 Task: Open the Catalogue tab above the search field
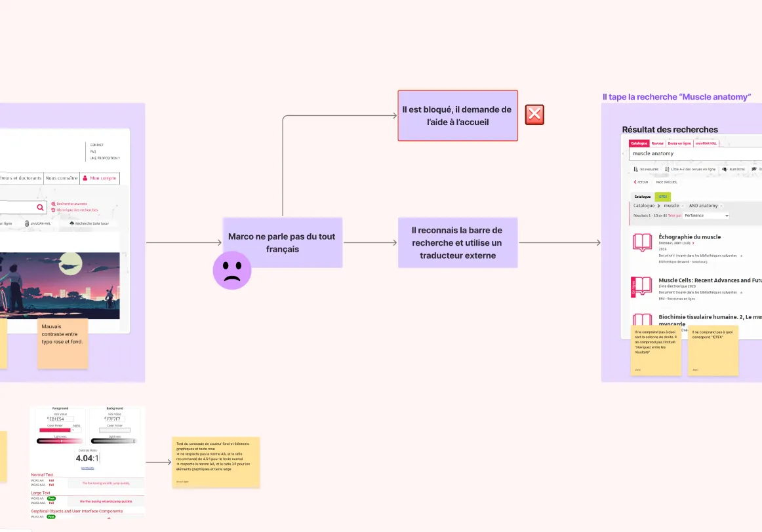tap(639, 143)
